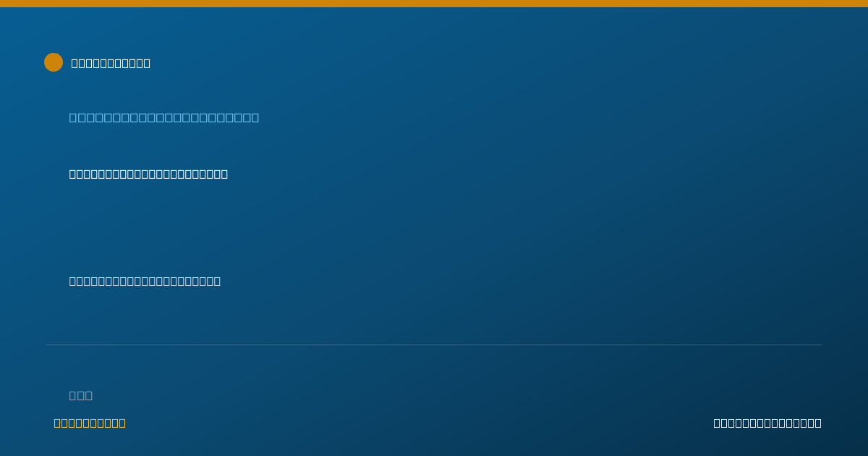Choose the sky-blue heading line

164,117
